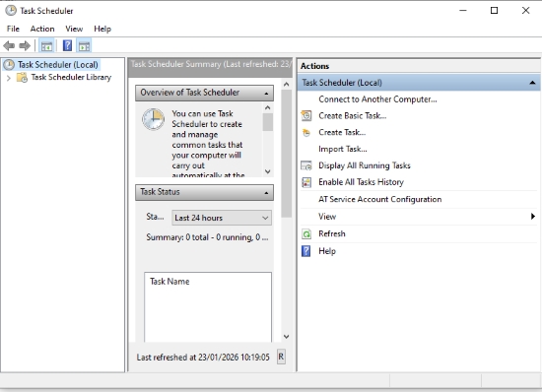Click the Task Scheduler title bar app icon
Image resolution: width=542 pixels, height=392 pixels.
coord(11,11)
